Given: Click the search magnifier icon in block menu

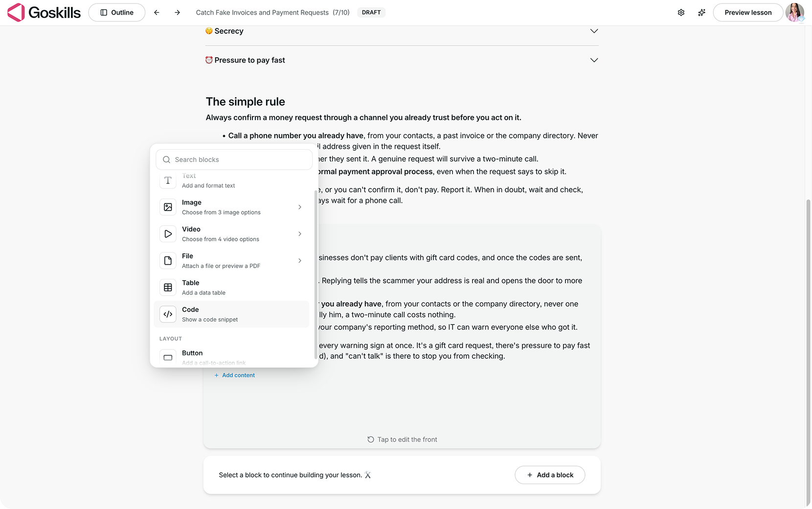Looking at the screenshot, I should (166, 160).
